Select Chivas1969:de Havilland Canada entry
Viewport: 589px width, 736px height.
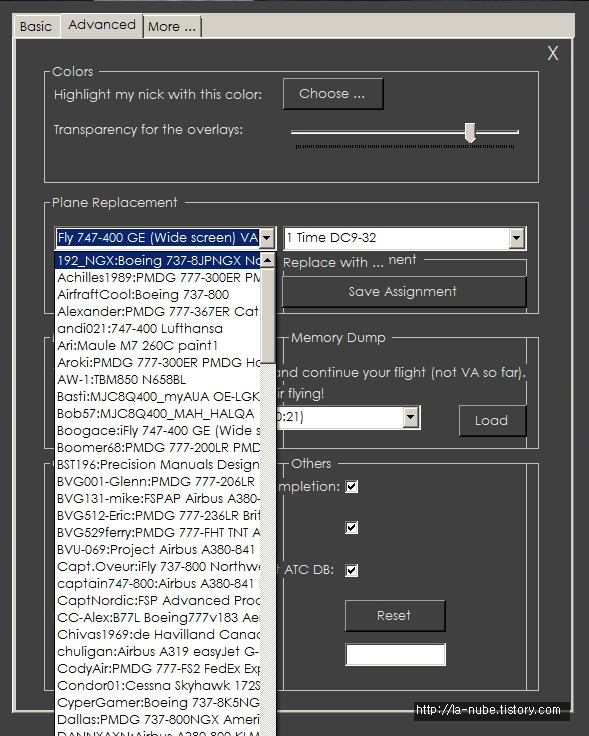[x=158, y=634]
